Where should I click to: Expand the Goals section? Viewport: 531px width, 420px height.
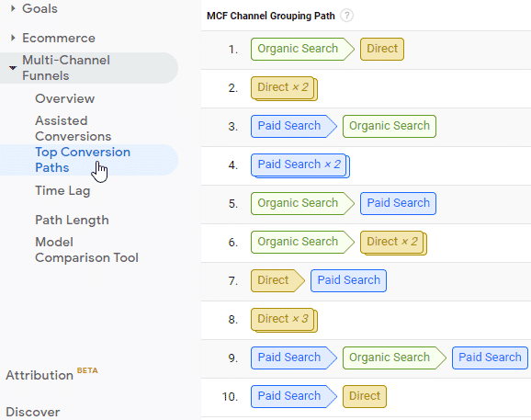13,8
